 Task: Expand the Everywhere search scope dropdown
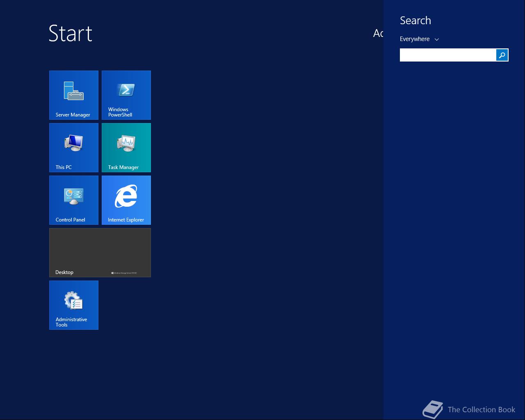[419, 39]
